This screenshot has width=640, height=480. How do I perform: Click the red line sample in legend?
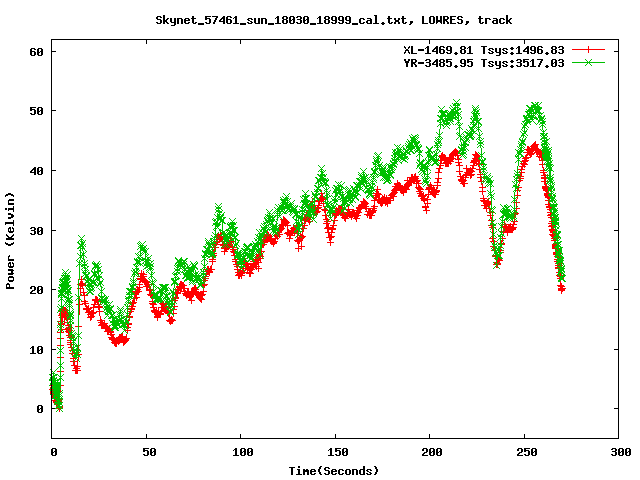point(590,49)
